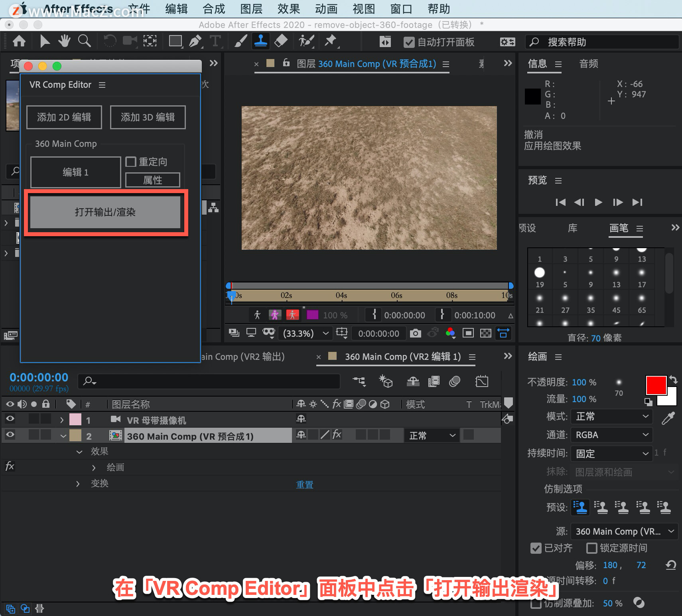Select the Roto Brush tool

[306, 41]
